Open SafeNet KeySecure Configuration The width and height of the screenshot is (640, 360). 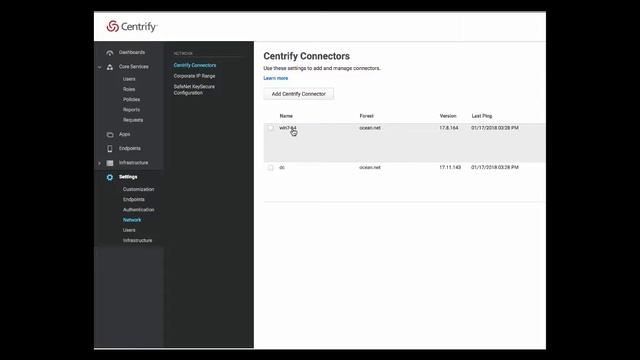194,90
